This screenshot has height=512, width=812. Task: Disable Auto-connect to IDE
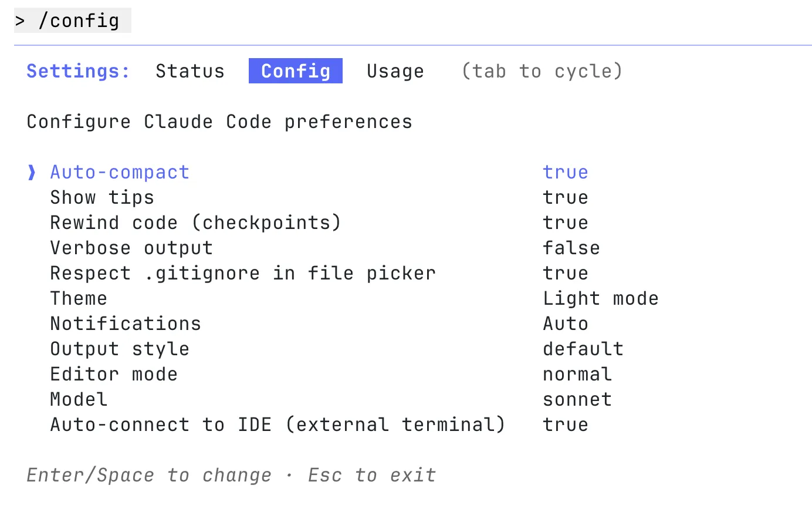click(x=277, y=424)
